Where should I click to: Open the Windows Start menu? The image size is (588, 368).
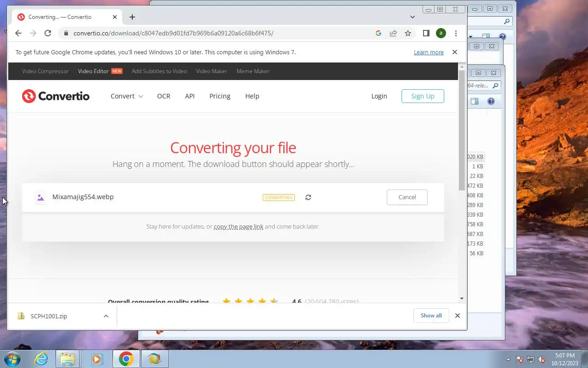11,359
